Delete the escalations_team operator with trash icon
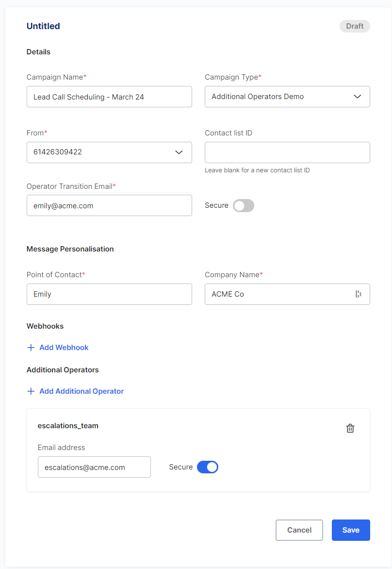 [x=350, y=428]
